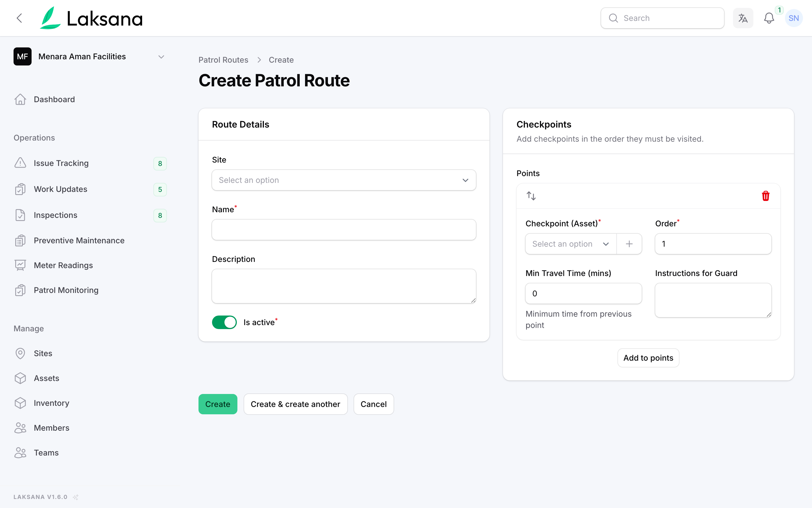Click plus to create new checkpoint asset
This screenshot has width=812, height=508.
click(629, 244)
